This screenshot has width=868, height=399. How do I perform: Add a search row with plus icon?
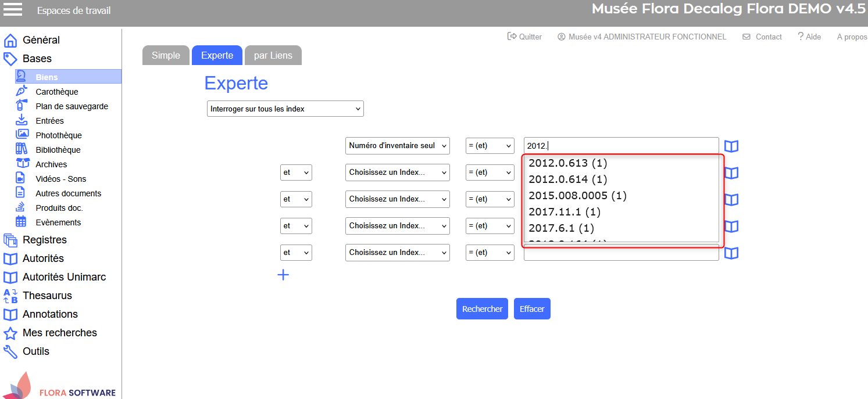click(x=283, y=275)
